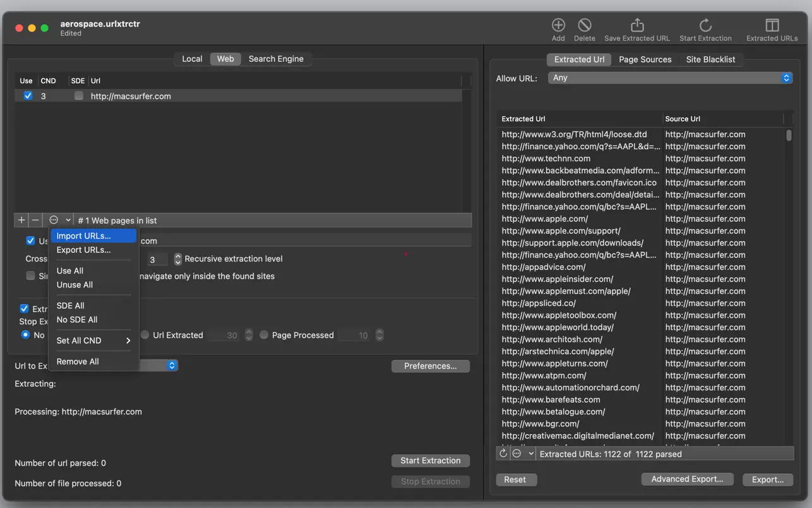Image resolution: width=812 pixels, height=508 pixels.
Task: Click the Delete toolbar icon
Action: coord(584,25)
